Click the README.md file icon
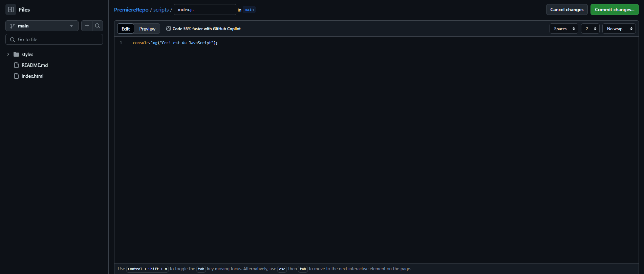Image resolution: width=644 pixels, height=274 pixels. (x=16, y=65)
